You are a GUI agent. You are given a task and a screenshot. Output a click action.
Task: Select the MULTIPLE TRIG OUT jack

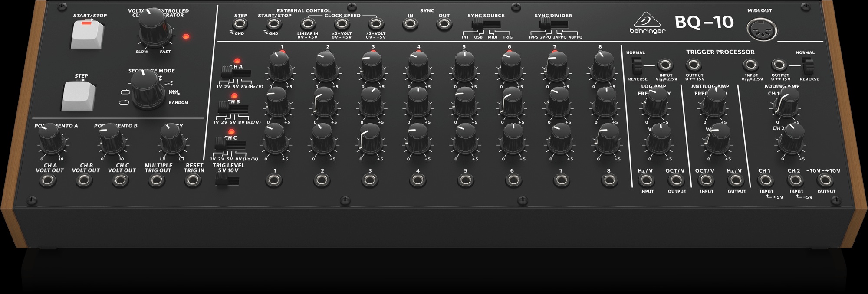157,181
